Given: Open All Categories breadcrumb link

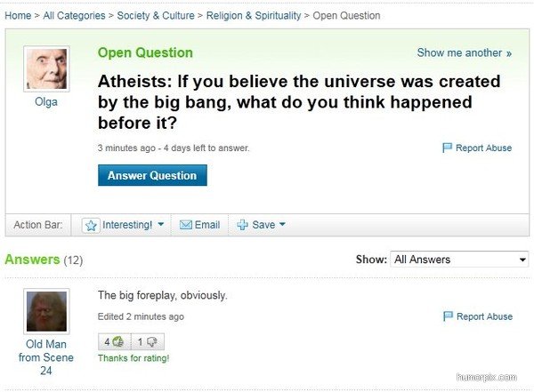Looking at the screenshot, I should (x=75, y=15).
